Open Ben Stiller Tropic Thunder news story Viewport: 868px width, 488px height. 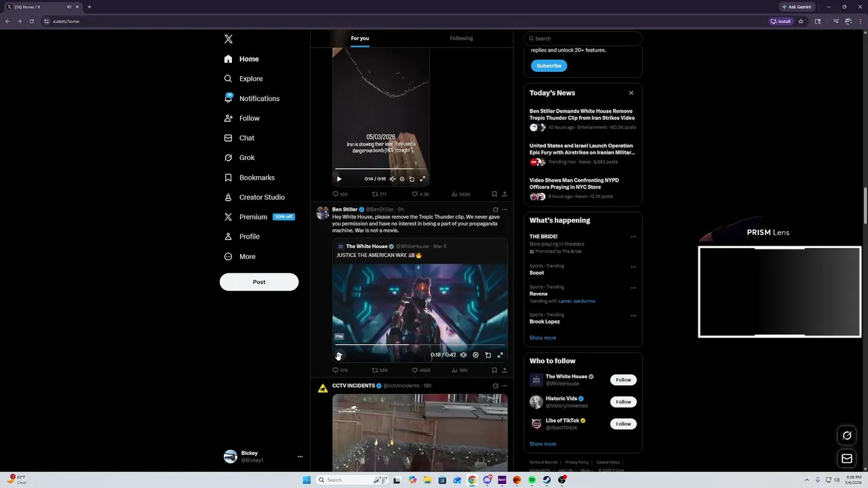tap(583, 119)
